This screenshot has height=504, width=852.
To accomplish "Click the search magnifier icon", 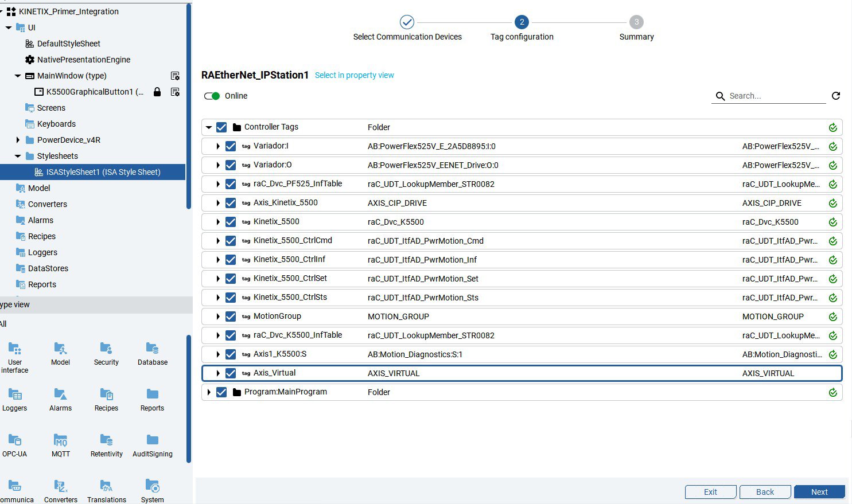I will point(720,96).
